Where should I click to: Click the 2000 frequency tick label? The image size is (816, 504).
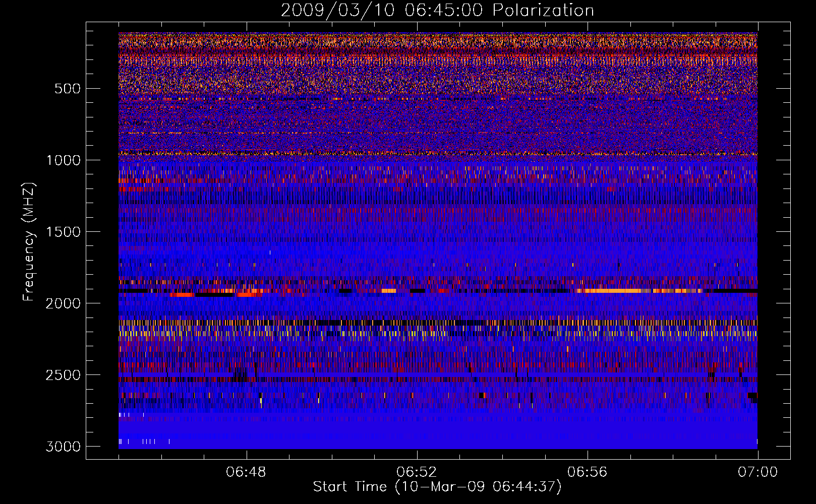tap(63, 303)
